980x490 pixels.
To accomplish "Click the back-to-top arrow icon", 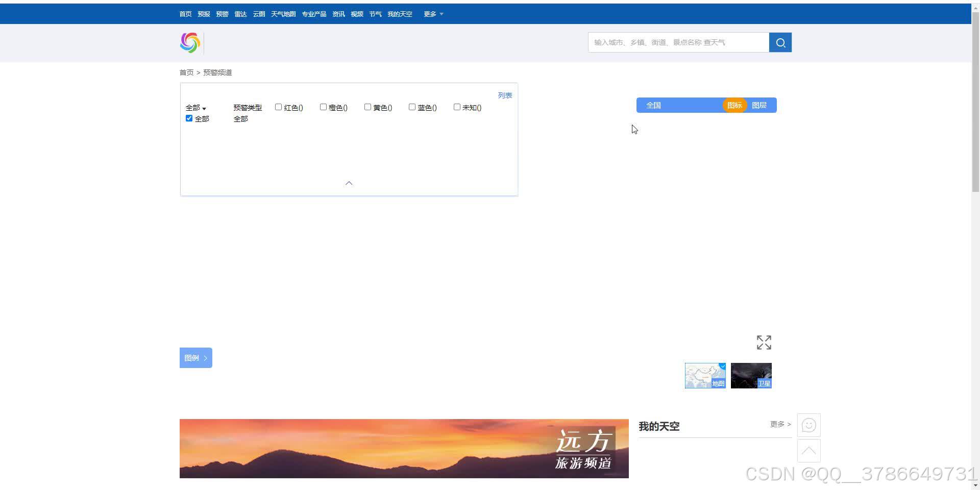I will tap(808, 451).
